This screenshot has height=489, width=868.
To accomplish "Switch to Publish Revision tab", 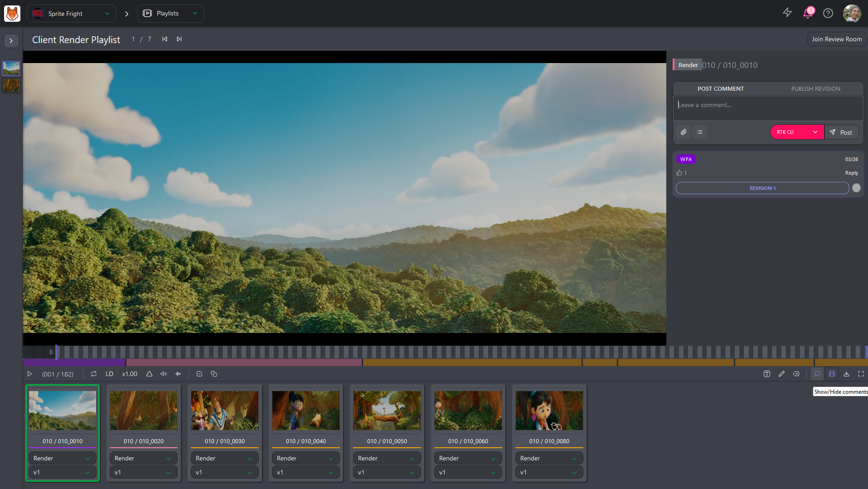I will [815, 88].
